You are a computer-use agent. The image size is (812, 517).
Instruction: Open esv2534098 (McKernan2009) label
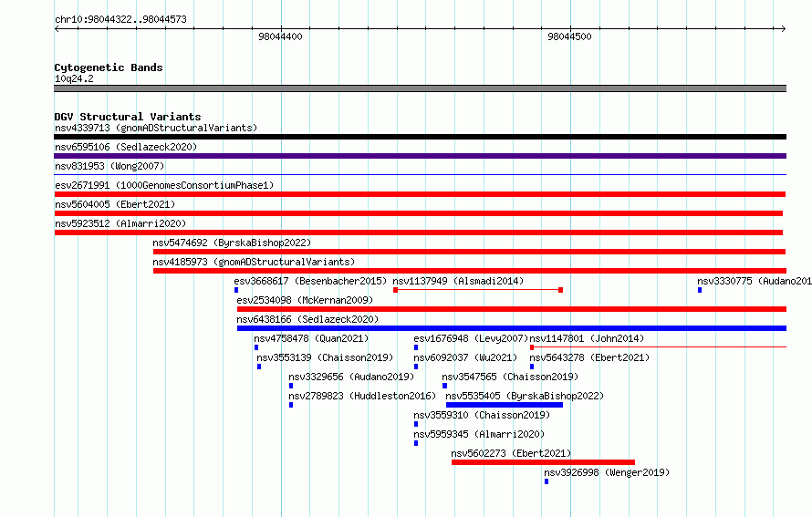[305, 300]
